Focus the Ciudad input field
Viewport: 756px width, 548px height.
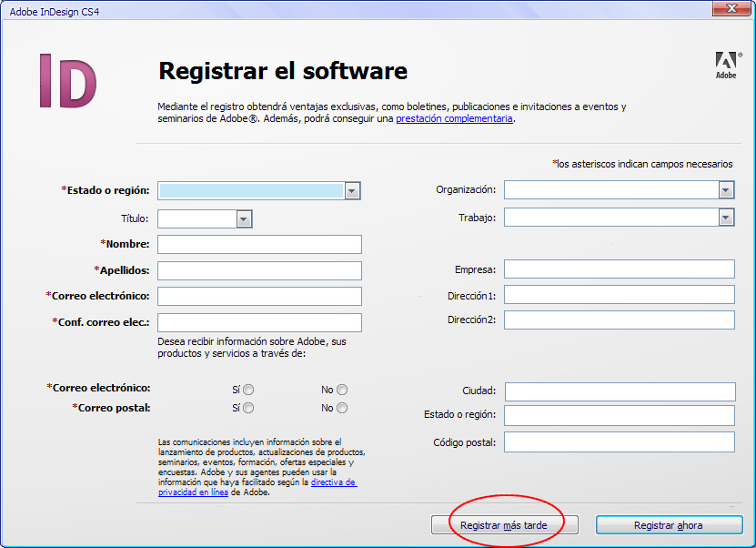pos(620,391)
